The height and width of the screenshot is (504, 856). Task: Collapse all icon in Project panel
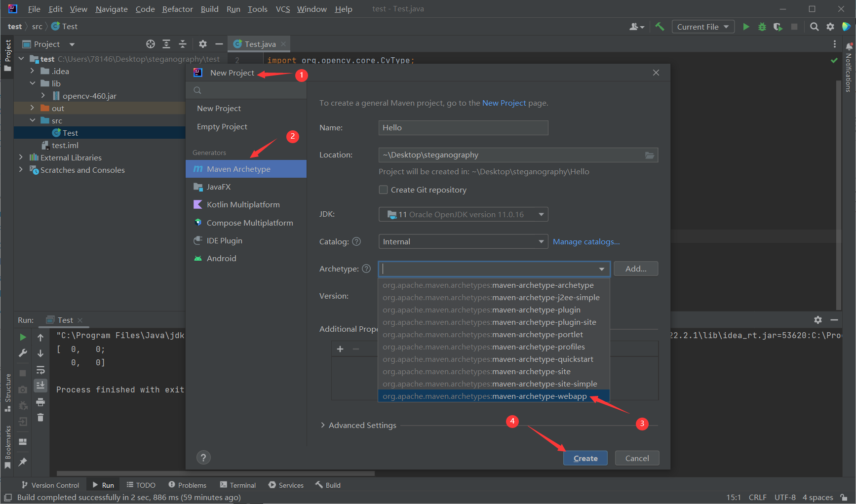[183, 44]
